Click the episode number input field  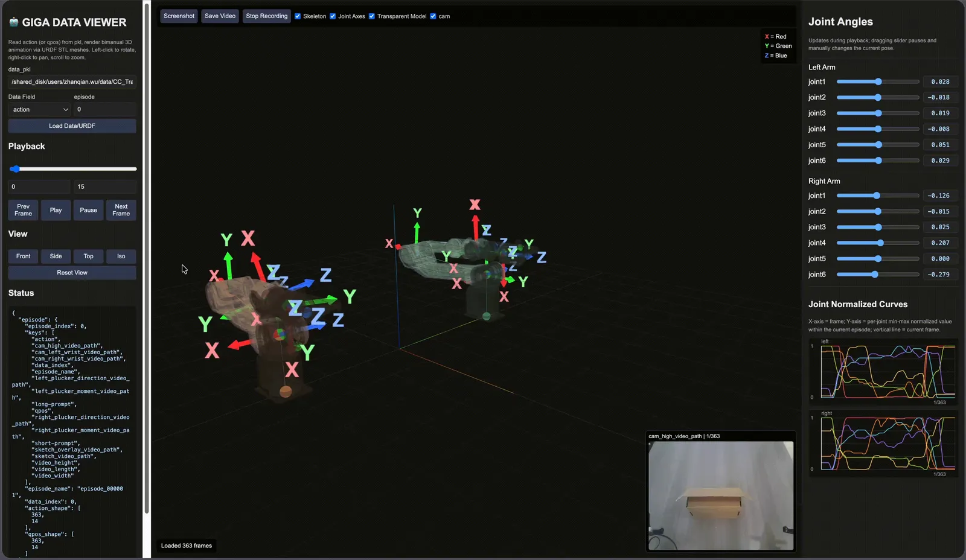[x=105, y=109]
